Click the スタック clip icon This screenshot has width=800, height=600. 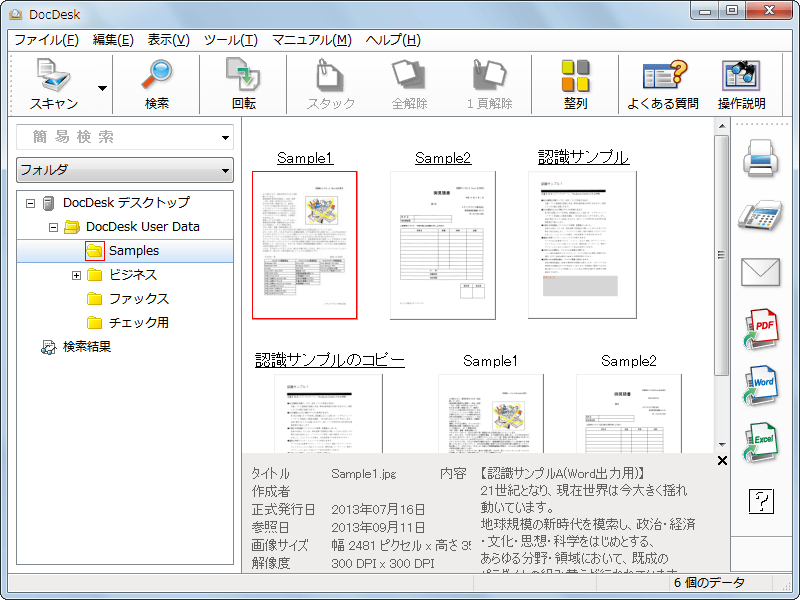tap(330, 76)
